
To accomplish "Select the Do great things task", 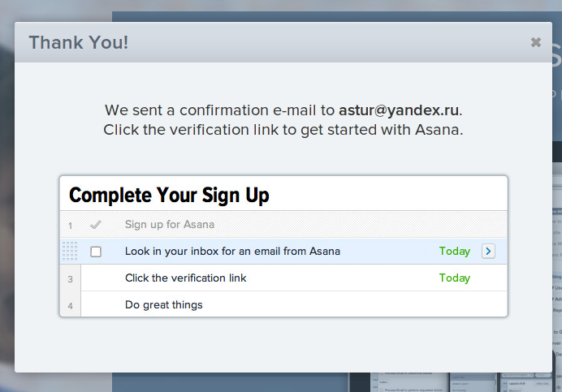I will click(x=164, y=305).
